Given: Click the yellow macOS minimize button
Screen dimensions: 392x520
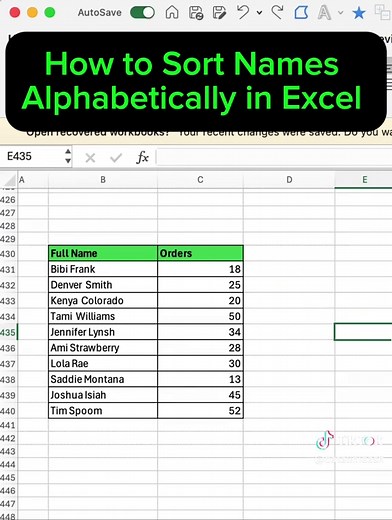Looking at the screenshot, I should tap(32, 13).
